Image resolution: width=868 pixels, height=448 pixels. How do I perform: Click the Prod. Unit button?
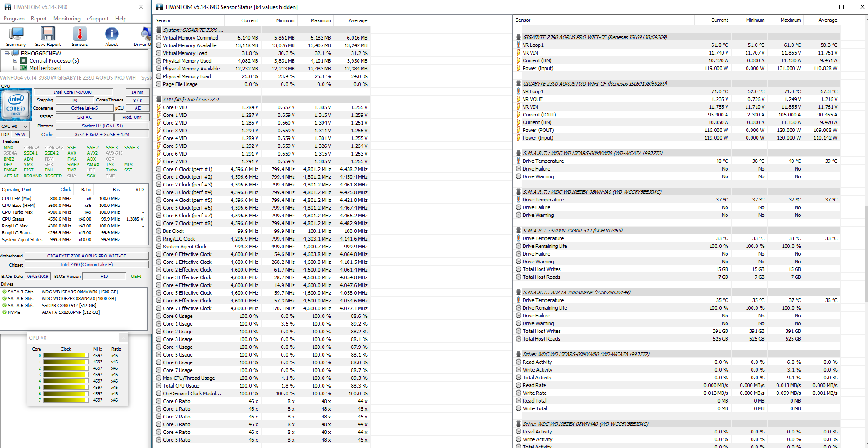[132, 117]
